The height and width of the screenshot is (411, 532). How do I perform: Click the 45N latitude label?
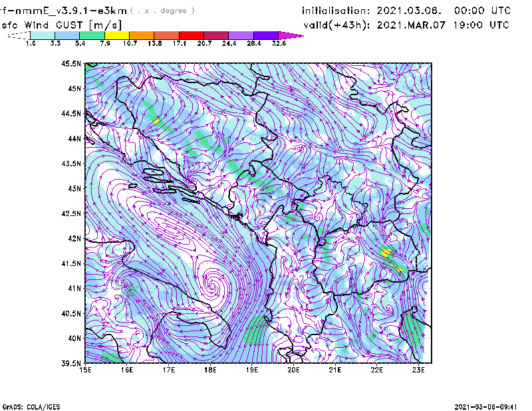(x=74, y=88)
